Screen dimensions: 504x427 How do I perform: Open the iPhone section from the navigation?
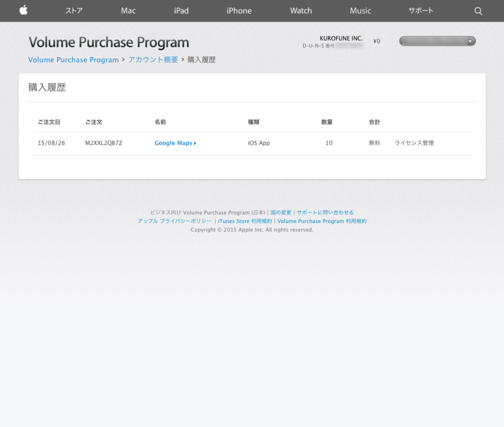239,10
